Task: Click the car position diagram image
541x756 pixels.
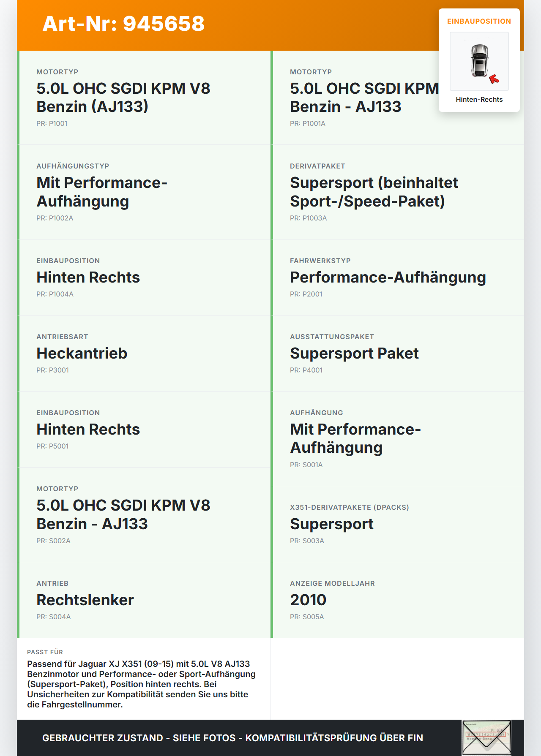Action: tap(479, 61)
